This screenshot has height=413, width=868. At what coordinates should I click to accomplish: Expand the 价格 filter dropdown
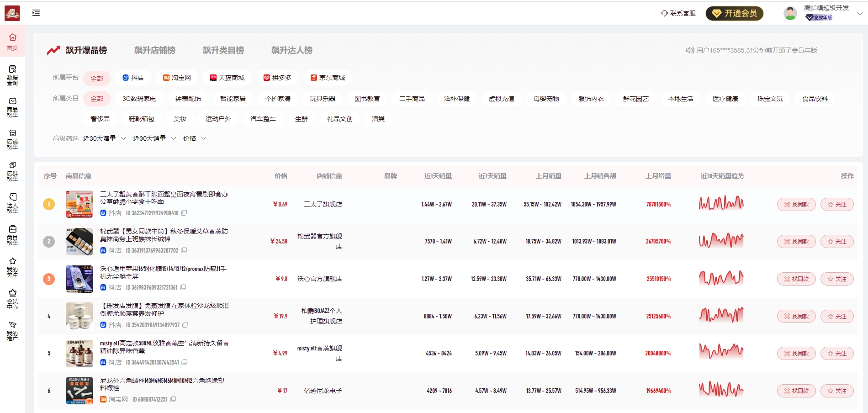coord(194,138)
